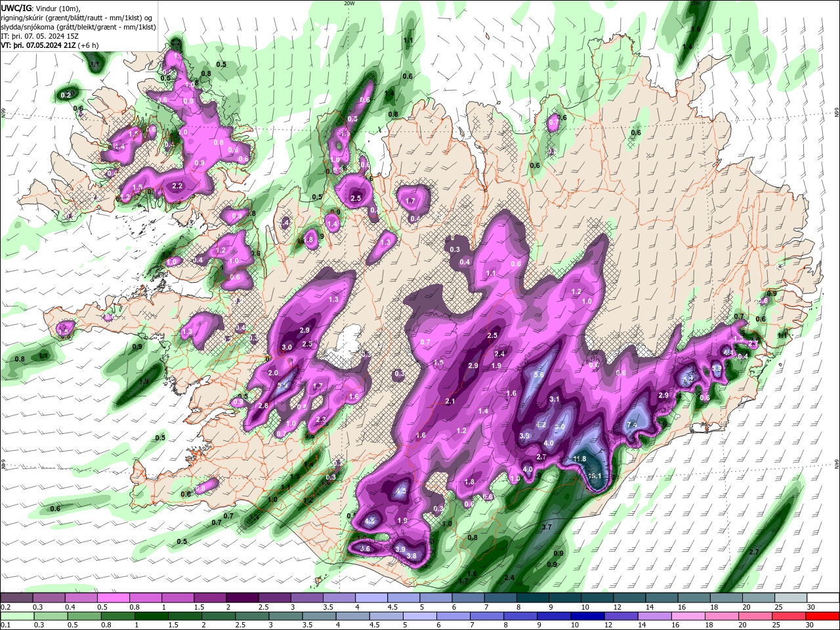The width and height of the screenshot is (840, 630).
Task: Select the 5.0 value in the blue area
Action: [560, 427]
